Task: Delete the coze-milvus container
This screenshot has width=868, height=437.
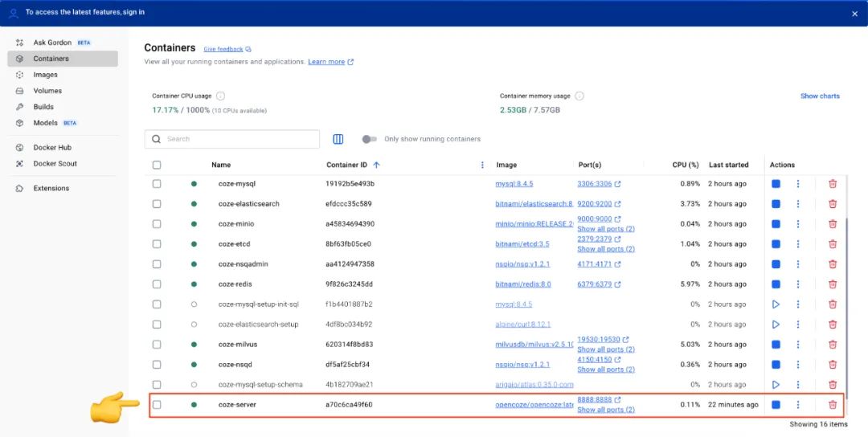Action: 832,345
